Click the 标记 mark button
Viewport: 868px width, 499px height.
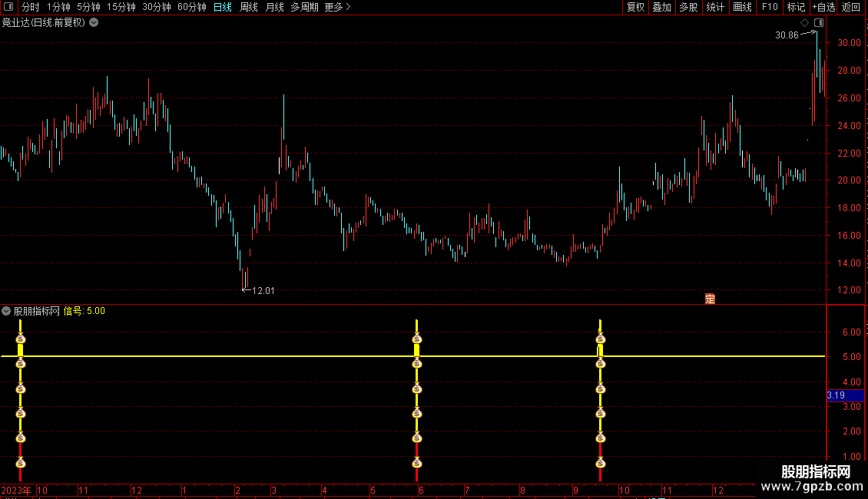(x=796, y=7)
